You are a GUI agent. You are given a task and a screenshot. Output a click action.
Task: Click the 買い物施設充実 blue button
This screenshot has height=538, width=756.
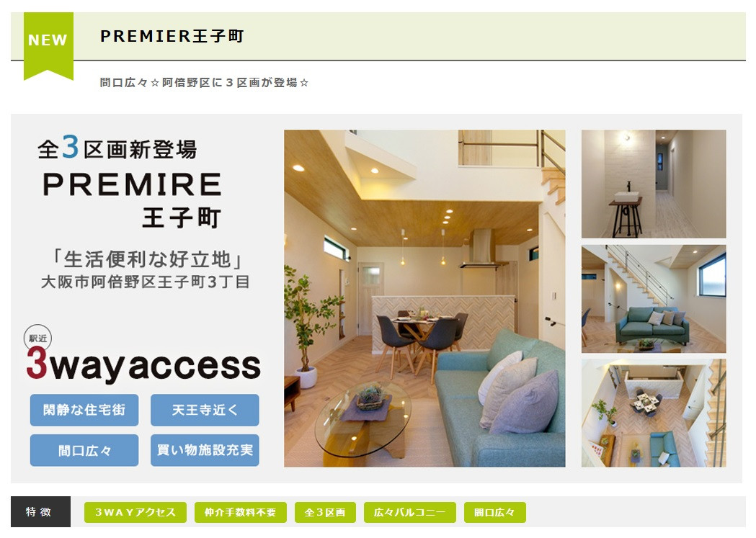[205, 450]
